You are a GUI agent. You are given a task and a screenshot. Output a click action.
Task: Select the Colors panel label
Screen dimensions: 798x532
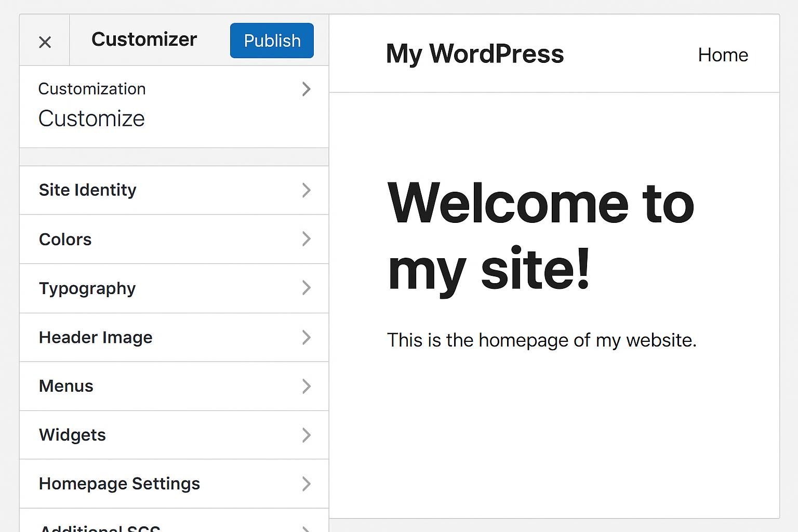click(65, 240)
